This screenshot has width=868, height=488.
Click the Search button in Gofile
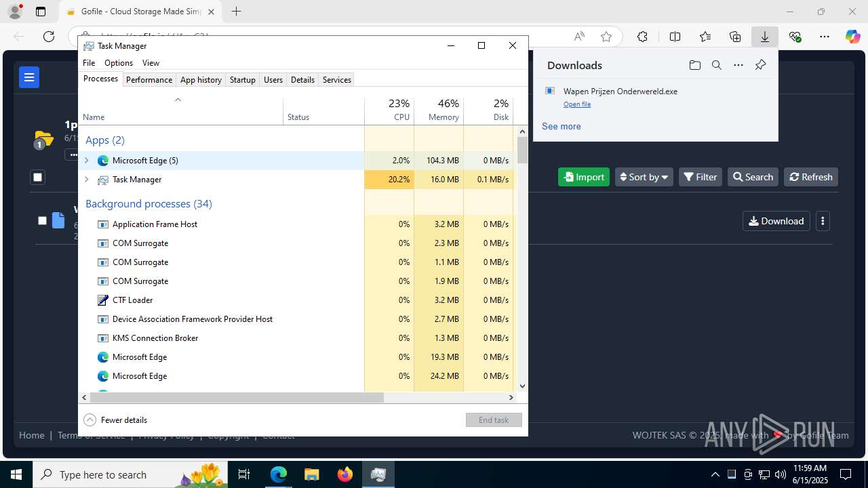753,177
